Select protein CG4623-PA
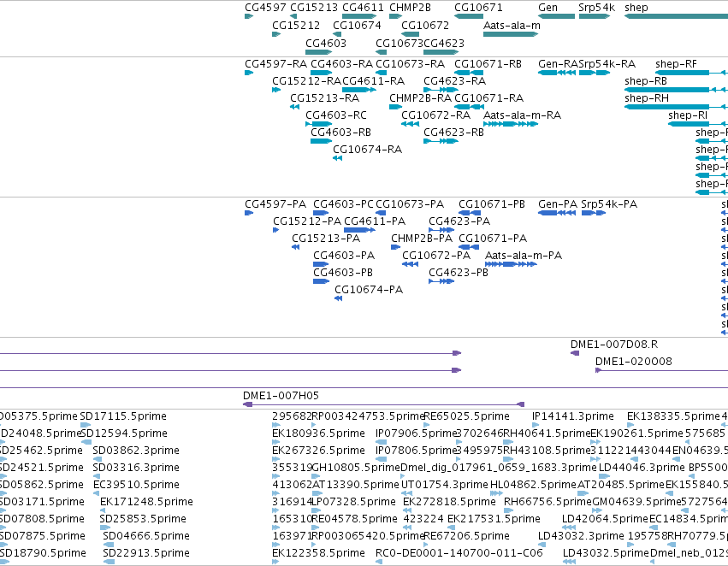 point(459,221)
